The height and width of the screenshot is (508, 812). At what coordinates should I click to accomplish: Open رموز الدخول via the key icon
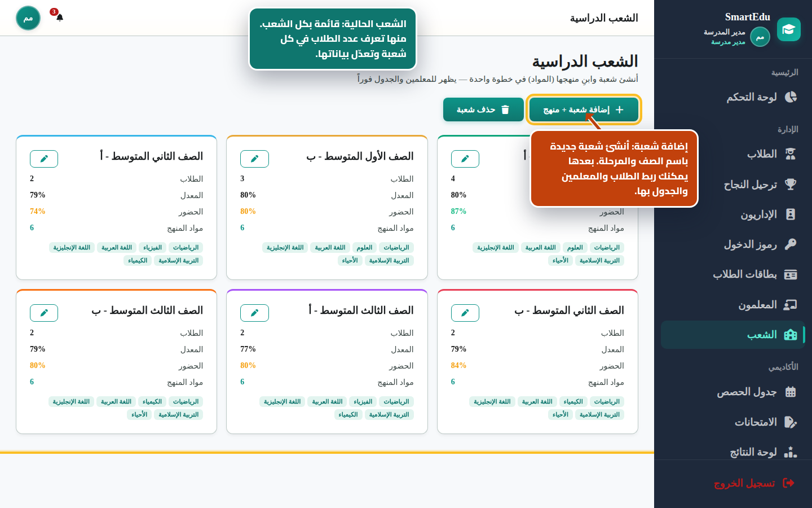coord(791,244)
